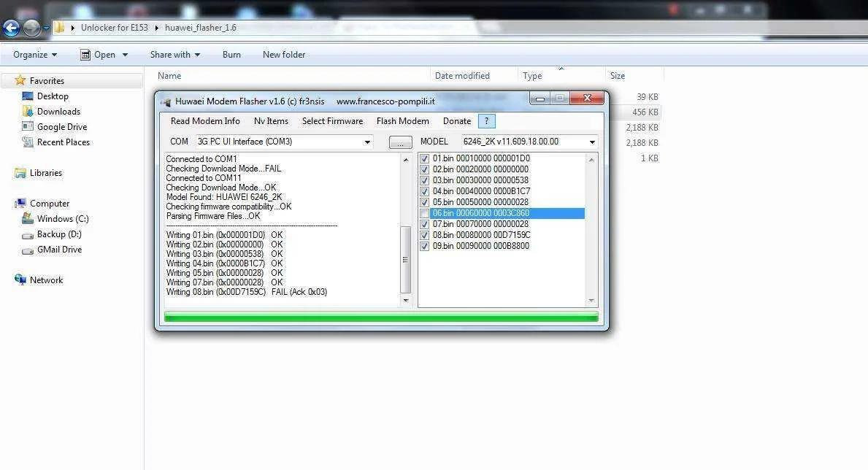Click the Open toolbar icon

(x=85, y=54)
